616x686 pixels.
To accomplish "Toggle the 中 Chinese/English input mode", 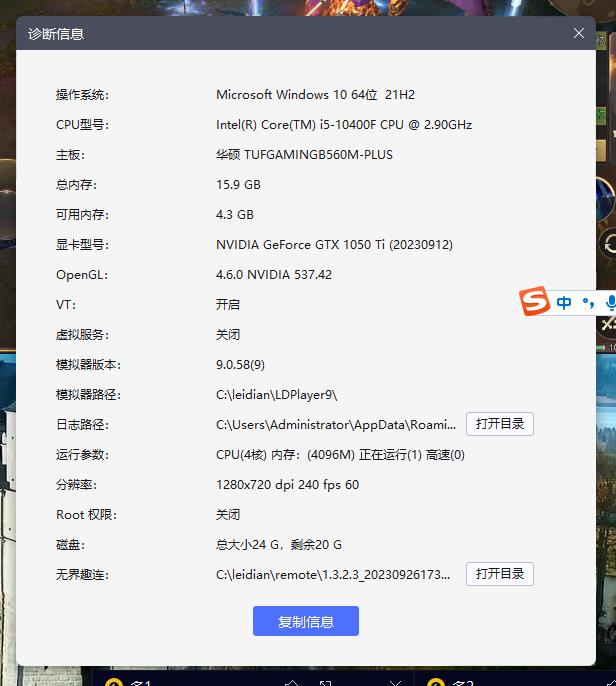I will [565, 302].
